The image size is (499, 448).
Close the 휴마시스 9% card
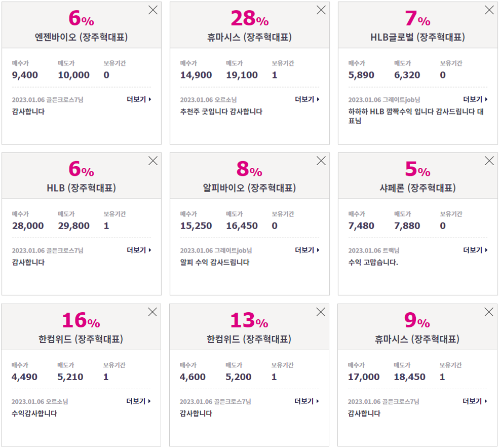tap(488, 312)
